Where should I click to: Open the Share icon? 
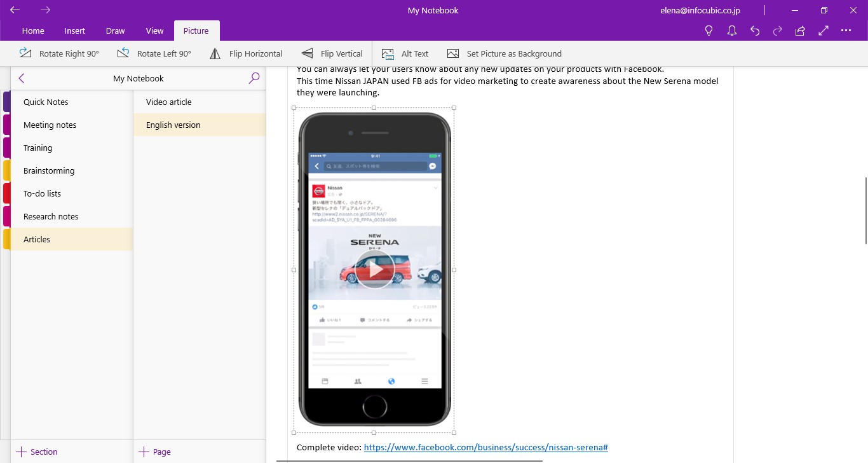pos(801,31)
